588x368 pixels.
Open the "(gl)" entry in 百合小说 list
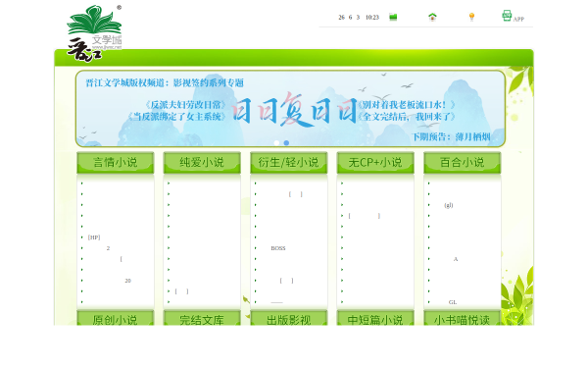click(x=449, y=205)
